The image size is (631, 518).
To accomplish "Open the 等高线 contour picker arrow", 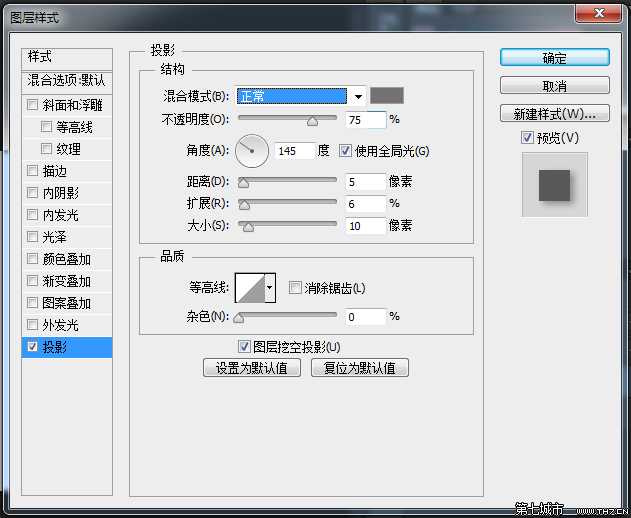I will tap(270, 287).
